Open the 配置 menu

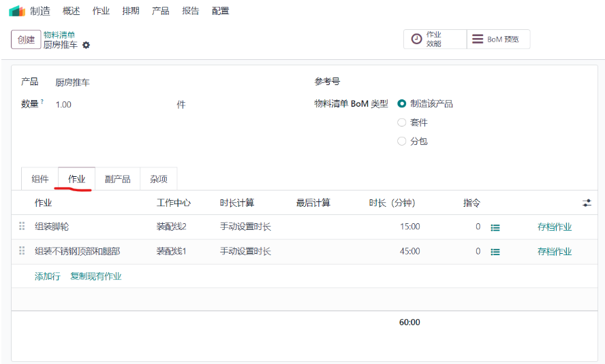coord(220,11)
